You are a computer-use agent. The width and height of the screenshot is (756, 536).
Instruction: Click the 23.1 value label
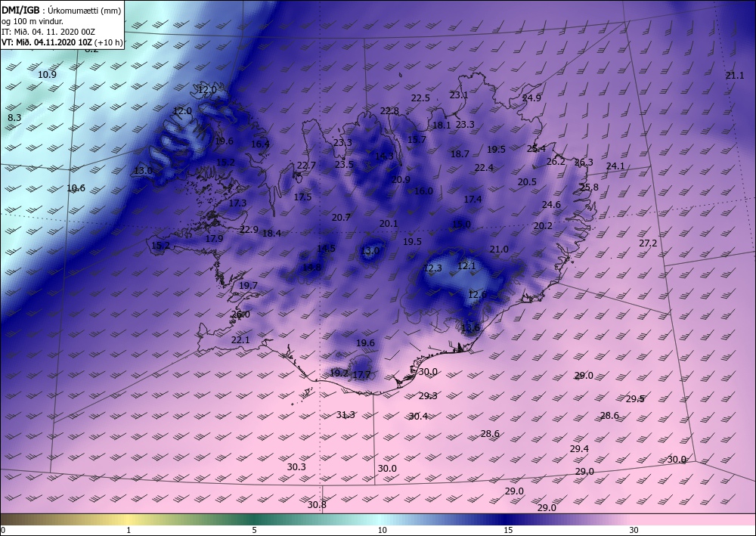pyautogui.click(x=459, y=95)
